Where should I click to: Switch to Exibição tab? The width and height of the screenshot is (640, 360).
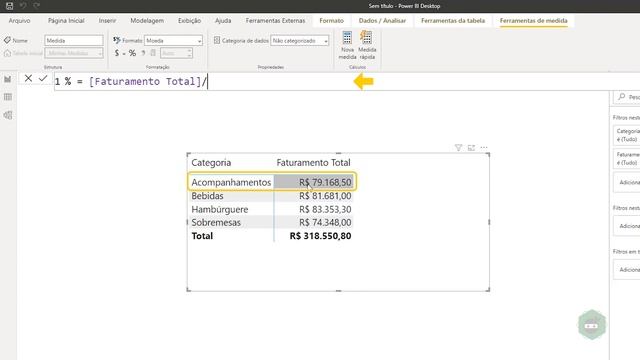[189, 20]
